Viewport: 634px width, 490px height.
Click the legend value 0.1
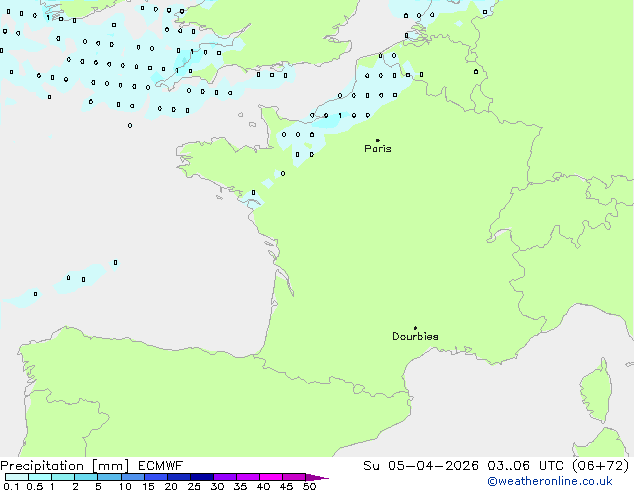coord(11,486)
